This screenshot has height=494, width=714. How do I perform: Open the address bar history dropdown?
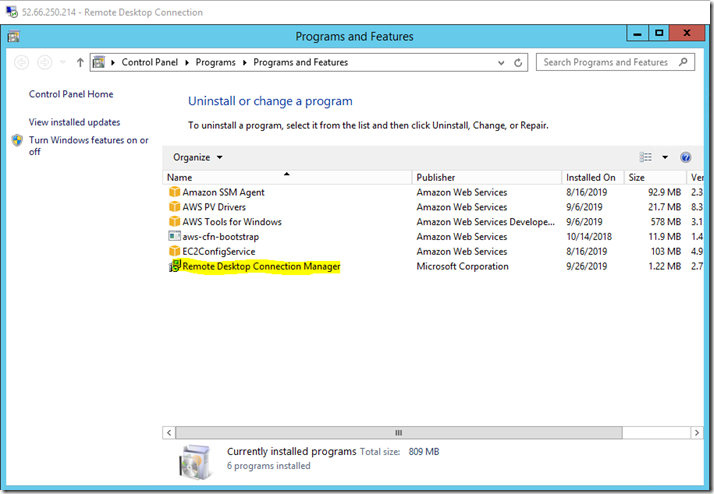point(501,63)
